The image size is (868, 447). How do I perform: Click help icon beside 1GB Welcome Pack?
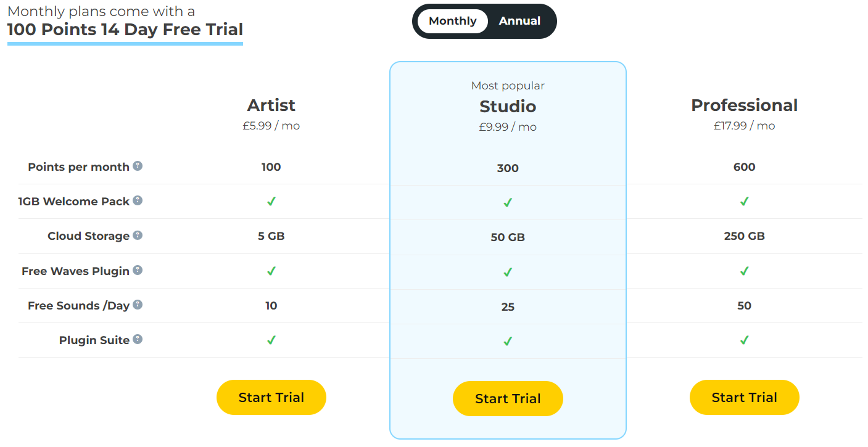click(x=138, y=200)
